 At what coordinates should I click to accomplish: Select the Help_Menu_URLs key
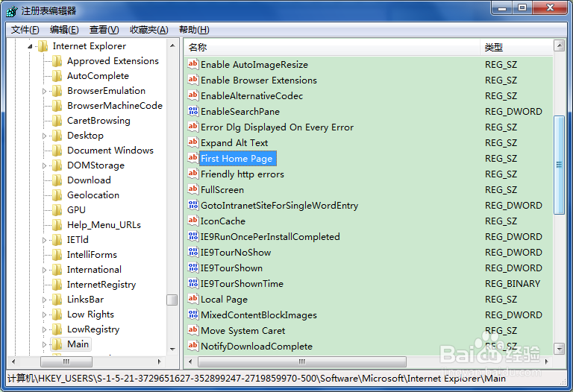pyautogui.click(x=104, y=225)
